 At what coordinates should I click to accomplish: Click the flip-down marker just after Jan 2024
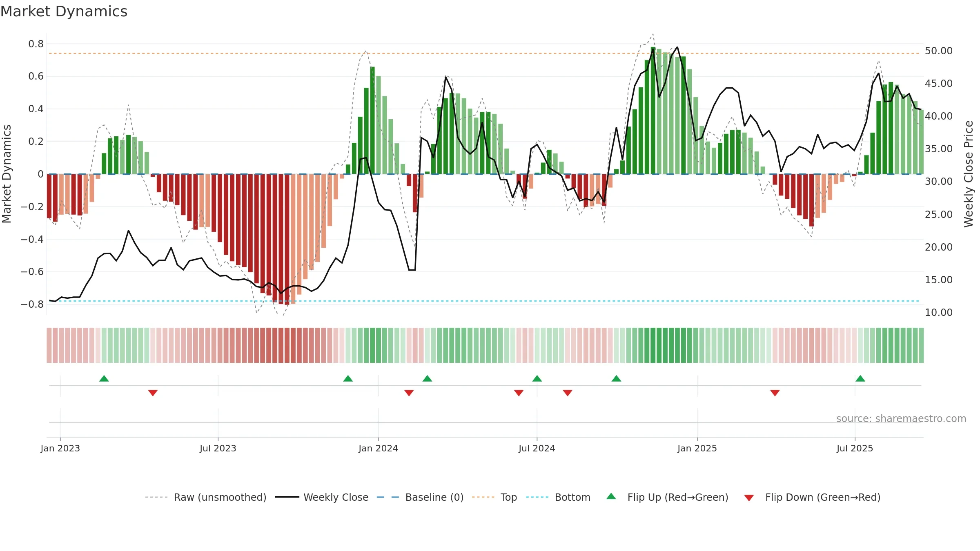(409, 393)
